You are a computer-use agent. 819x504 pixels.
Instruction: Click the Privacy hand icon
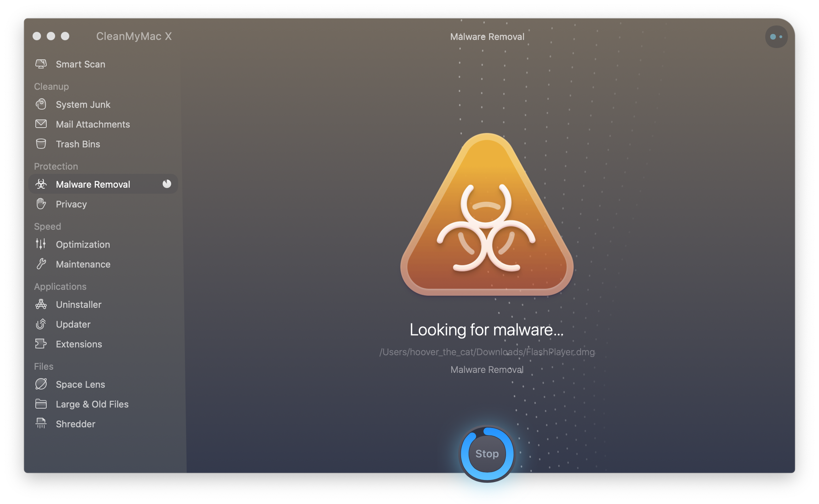coord(41,204)
